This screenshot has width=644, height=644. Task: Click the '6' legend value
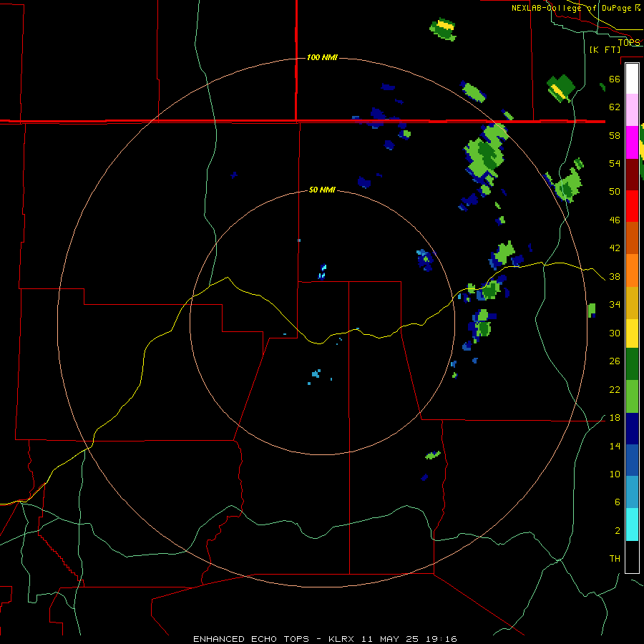pyautogui.click(x=617, y=502)
